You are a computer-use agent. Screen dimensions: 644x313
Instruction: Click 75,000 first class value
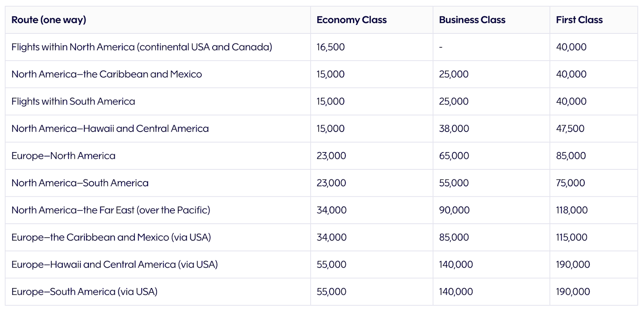point(570,183)
